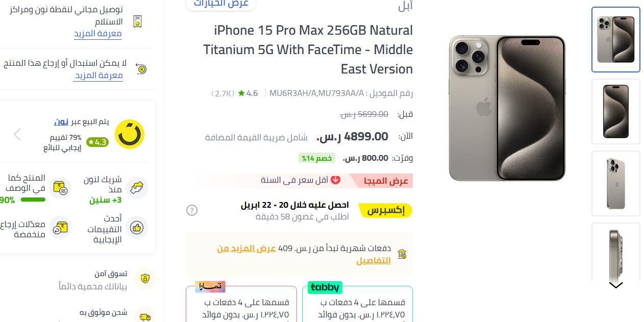Image resolution: width=644 pixels, height=322 pixels.
Task: Click the monthly installments icon
Action: 402,254
